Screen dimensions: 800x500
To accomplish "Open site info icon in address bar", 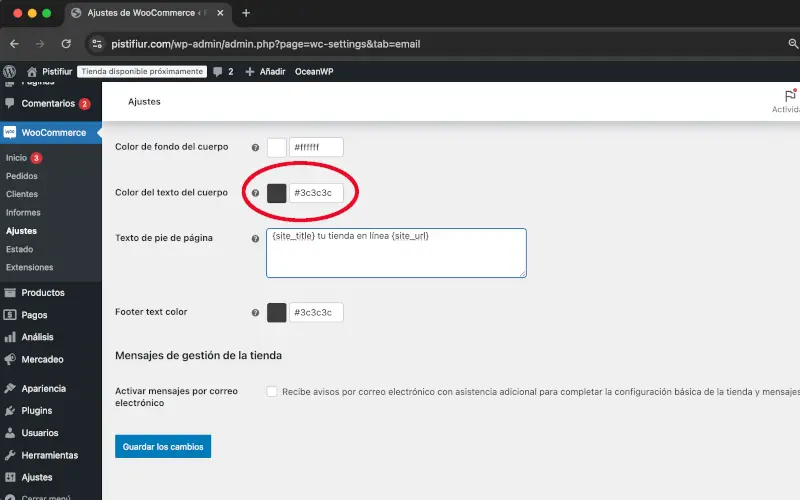I will click(97, 44).
